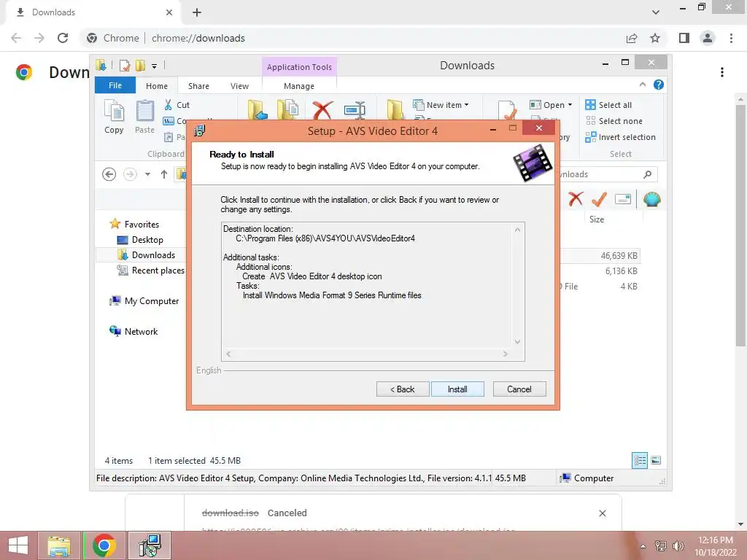
Task: Switch to the Home ribbon tab
Action: [x=157, y=86]
